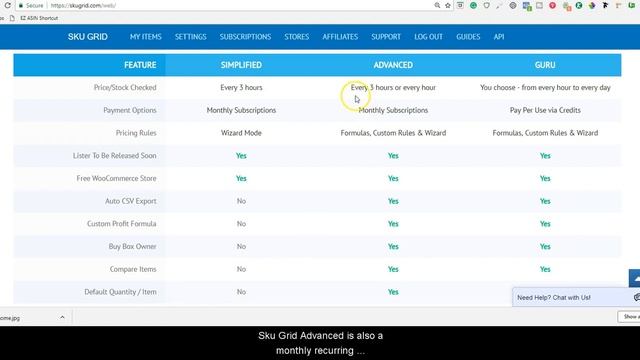Open the API page
The image size is (640, 360).
(x=499, y=37)
